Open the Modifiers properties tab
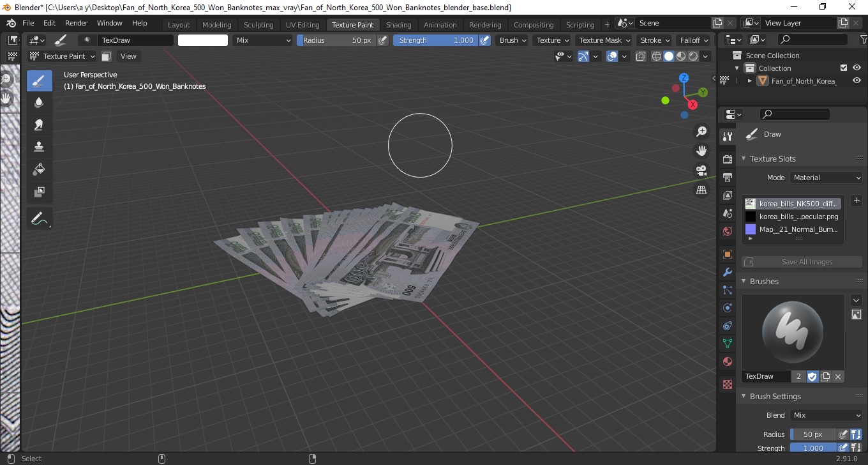Screen dimensions: 868x465 (727, 272)
